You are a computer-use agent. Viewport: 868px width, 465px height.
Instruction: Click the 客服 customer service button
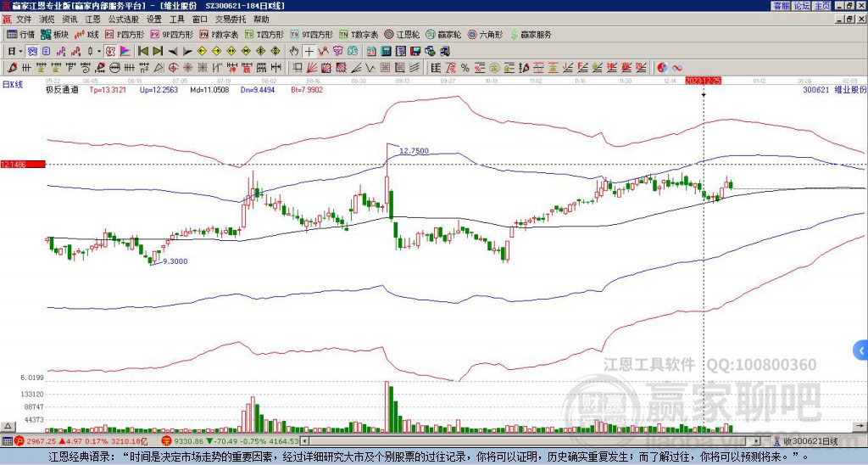pyautogui.click(x=781, y=6)
